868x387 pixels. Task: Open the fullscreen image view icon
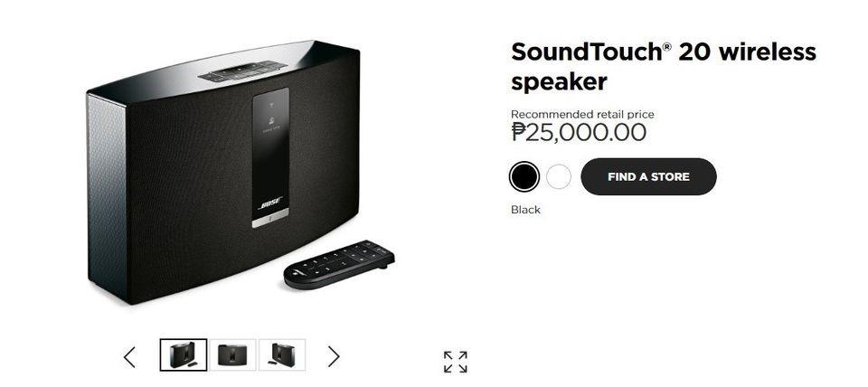pos(456,362)
